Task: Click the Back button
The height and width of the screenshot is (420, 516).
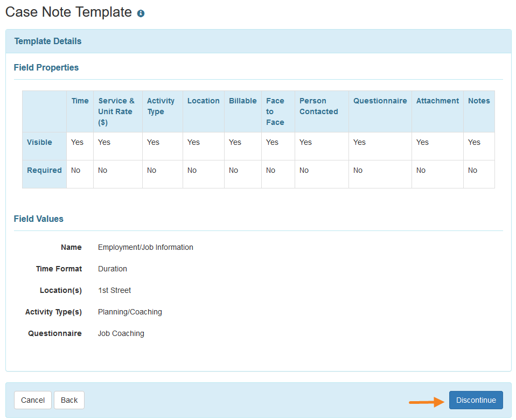Action: (69, 400)
